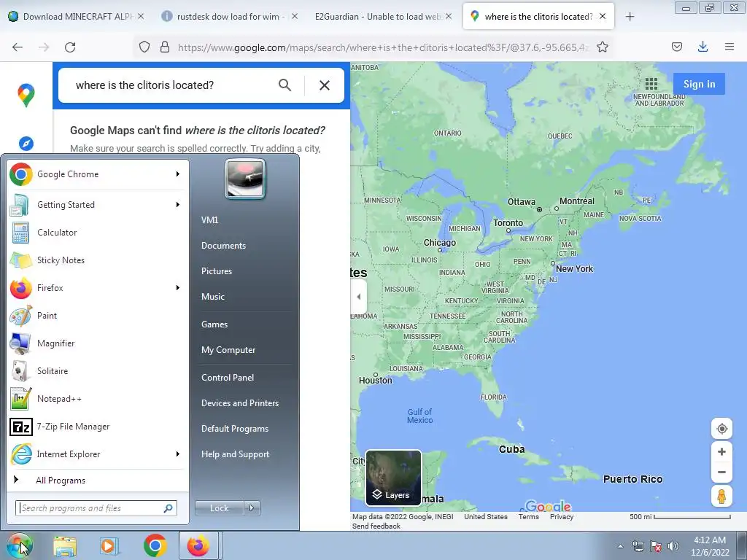Open File Explorer from the taskbar

click(x=65, y=545)
